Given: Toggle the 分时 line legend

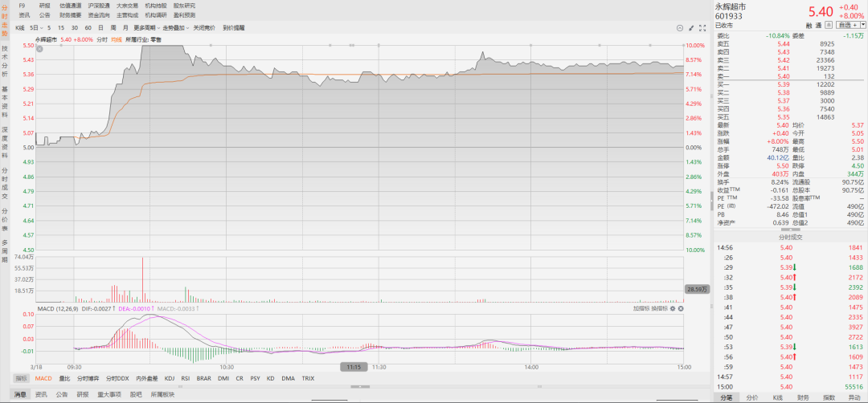Looking at the screenshot, I should (x=102, y=40).
